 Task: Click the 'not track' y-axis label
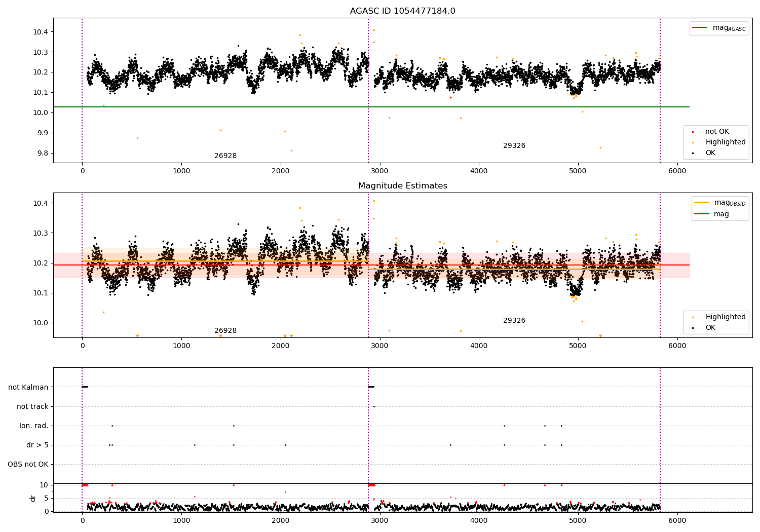pos(32,406)
